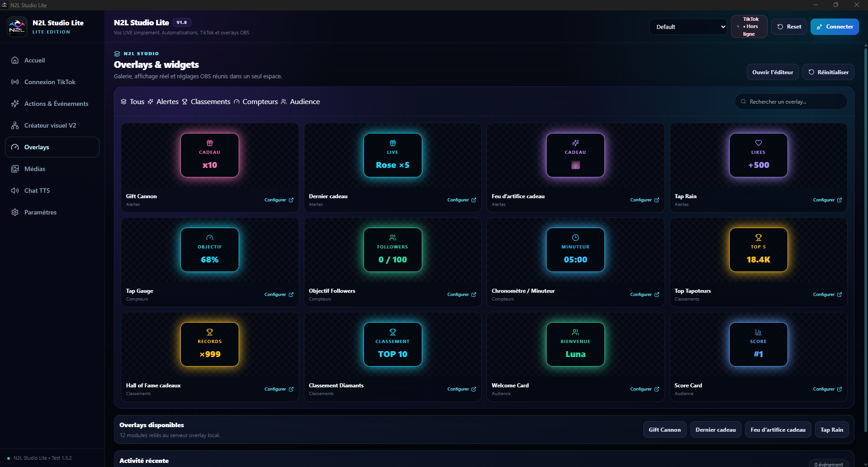Open Actions & Événements page

(x=52, y=104)
